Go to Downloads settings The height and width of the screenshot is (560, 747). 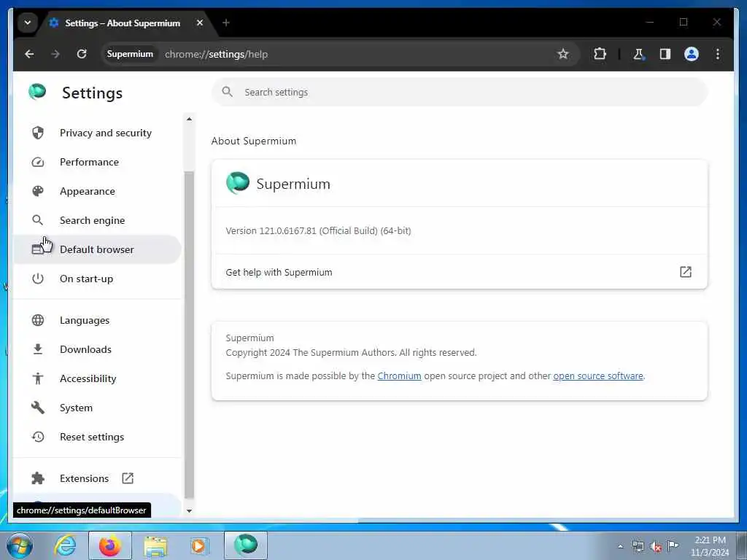pyautogui.click(x=97, y=349)
